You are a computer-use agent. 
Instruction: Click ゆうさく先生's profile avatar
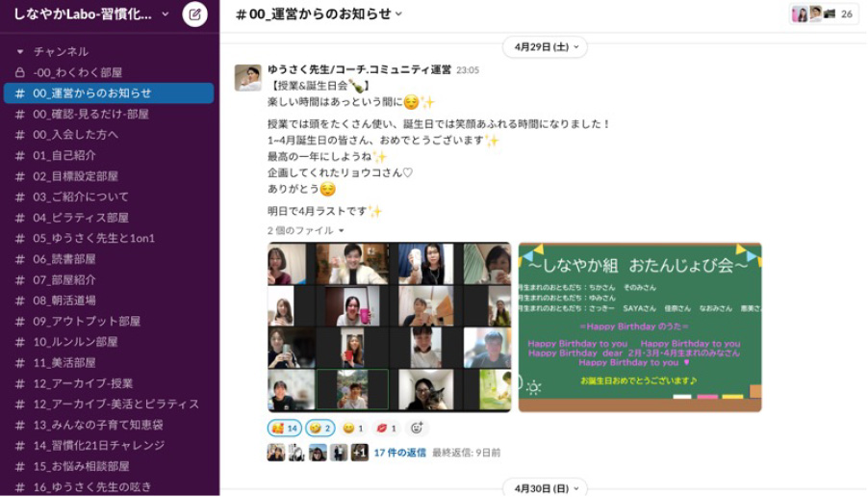coord(248,78)
